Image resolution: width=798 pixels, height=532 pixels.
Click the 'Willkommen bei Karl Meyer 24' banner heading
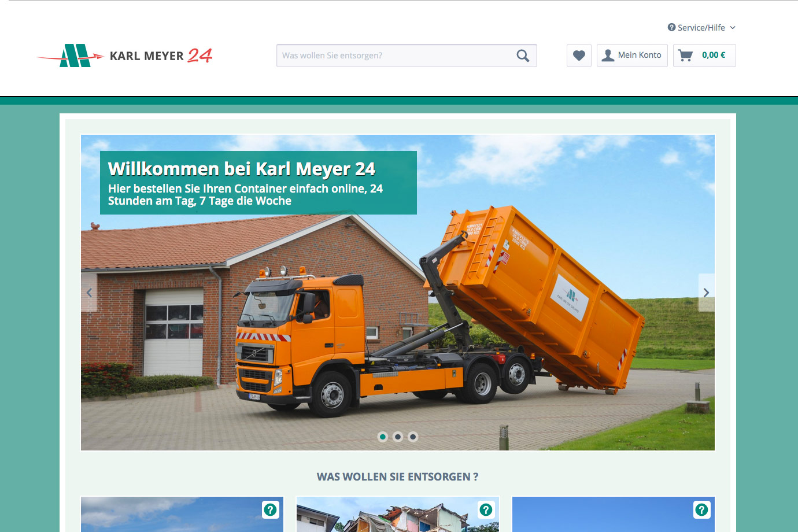click(x=242, y=169)
